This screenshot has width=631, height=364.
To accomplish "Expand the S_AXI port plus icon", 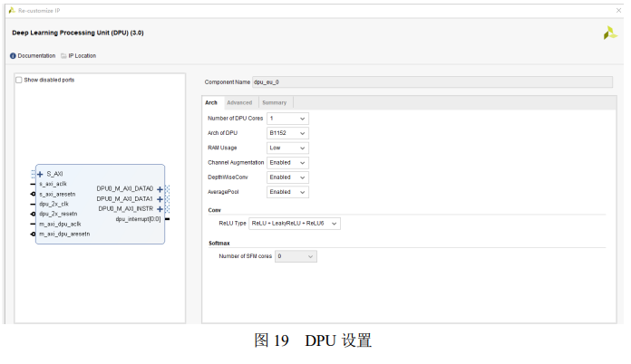I will (x=40, y=175).
